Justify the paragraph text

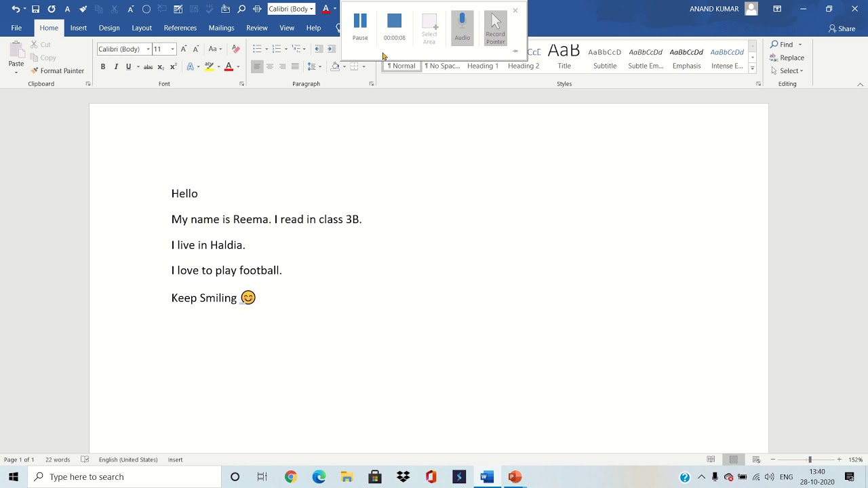pyautogui.click(x=295, y=66)
